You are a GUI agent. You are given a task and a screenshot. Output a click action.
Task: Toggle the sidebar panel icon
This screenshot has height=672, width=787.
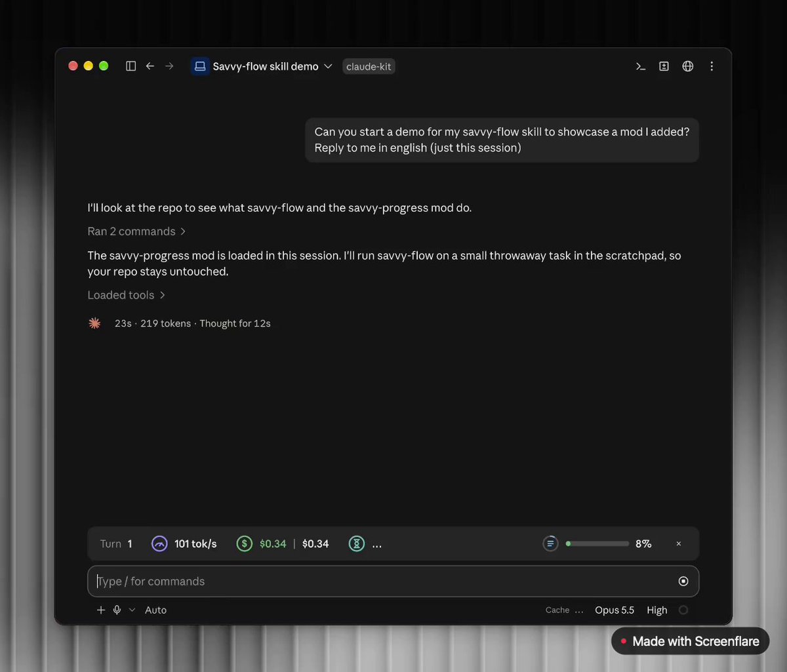131,66
